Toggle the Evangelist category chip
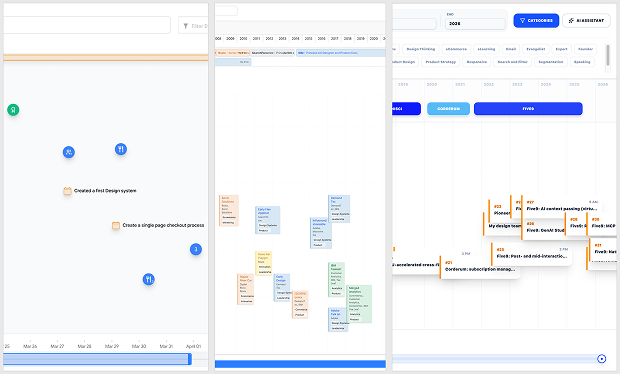 coord(536,49)
